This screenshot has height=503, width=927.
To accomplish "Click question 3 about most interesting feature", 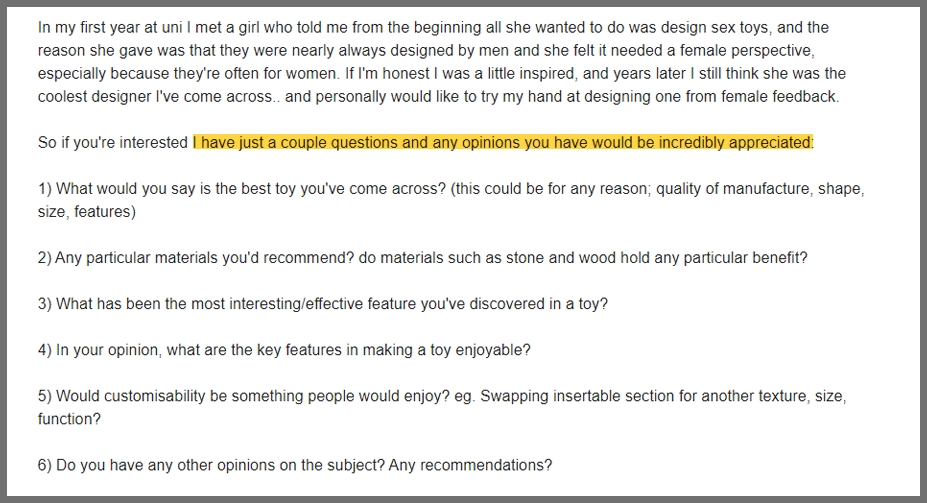I will pyautogui.click(x=323, y=304).
